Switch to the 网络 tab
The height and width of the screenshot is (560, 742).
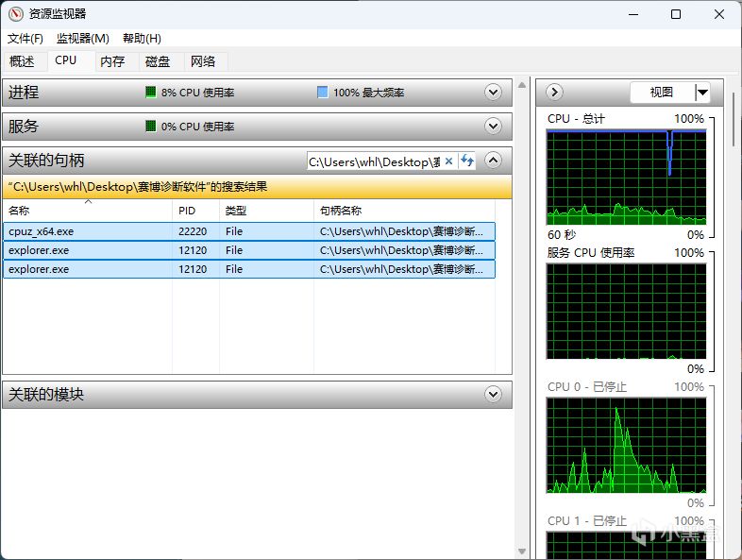tap(203, 61)
